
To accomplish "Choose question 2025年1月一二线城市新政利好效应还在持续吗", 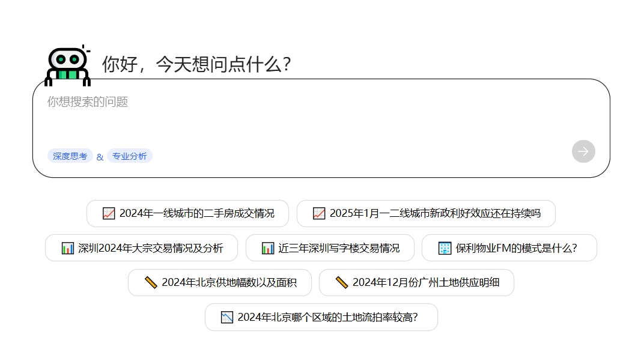I will click(434, 213).
